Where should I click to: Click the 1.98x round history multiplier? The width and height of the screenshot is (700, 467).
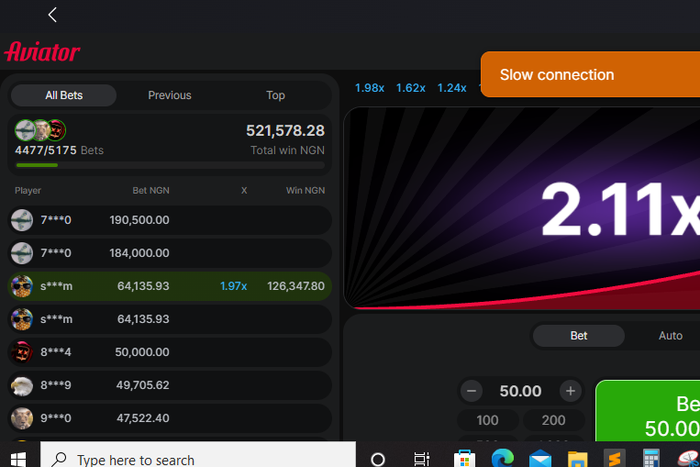[369, 88]
